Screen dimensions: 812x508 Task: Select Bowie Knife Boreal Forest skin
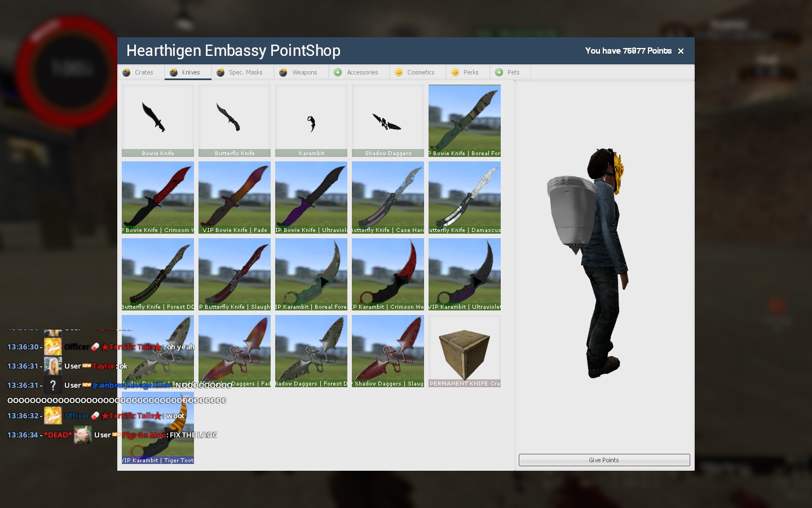[465, 121]
